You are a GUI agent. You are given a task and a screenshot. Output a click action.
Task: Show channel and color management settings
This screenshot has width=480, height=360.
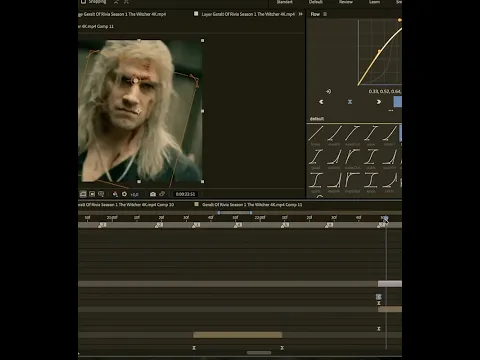click(115, 194)
